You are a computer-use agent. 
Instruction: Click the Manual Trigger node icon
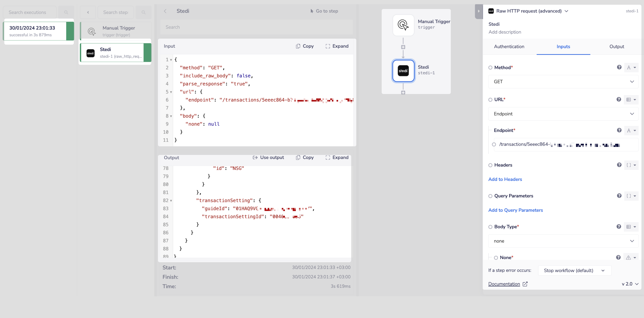click(403, 25)
